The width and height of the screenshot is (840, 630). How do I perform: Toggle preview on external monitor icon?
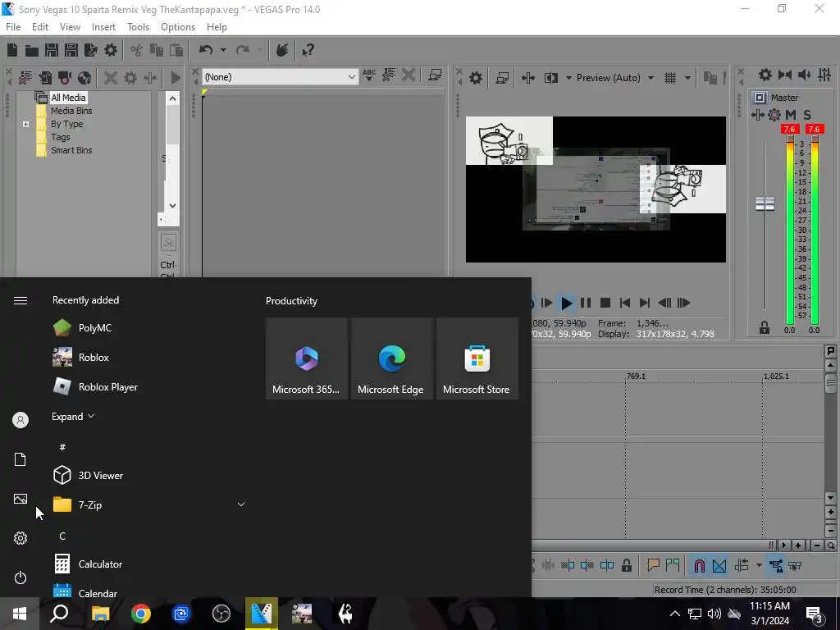[502, 78]
